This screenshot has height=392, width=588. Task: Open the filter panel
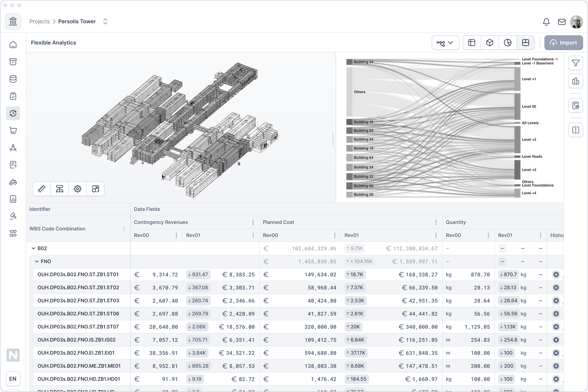576,63
